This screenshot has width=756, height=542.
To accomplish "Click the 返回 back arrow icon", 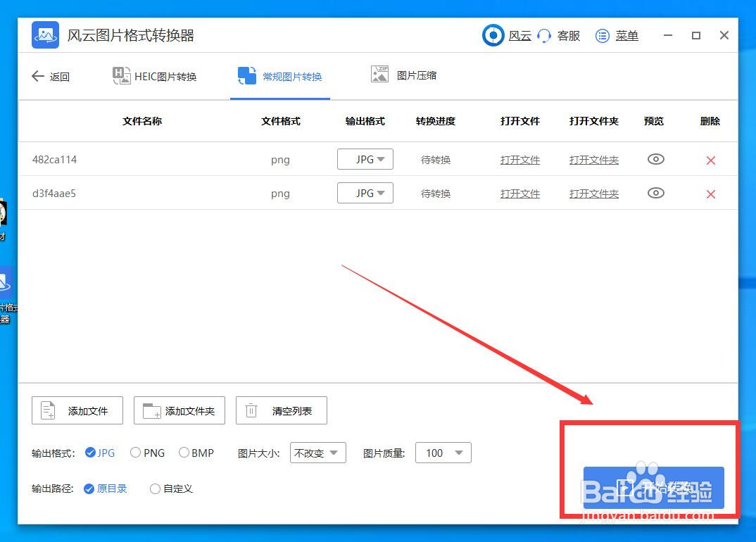I will point(38,76).
